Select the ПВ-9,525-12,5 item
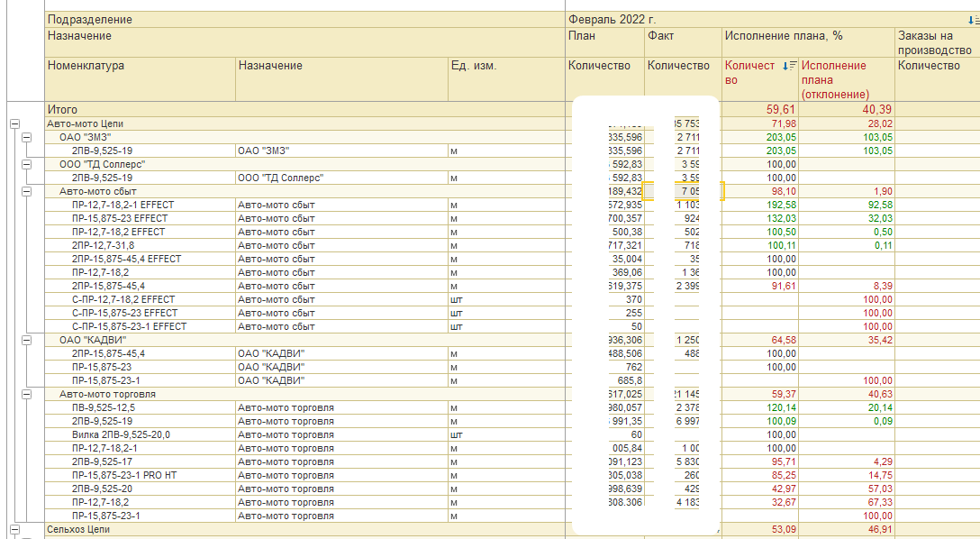Screen dimensions: 980x539 (x=103, y=407)
